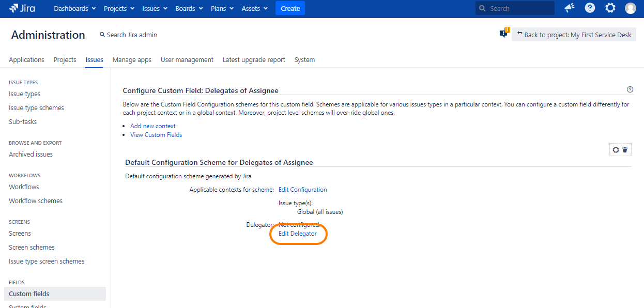Switch to the Manage apps tab
Viewport: 644px width, 308px height.
(x=132, y=60)
